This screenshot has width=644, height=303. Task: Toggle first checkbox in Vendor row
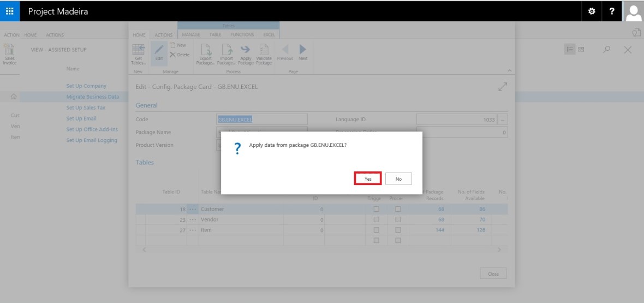pos(376,219)
